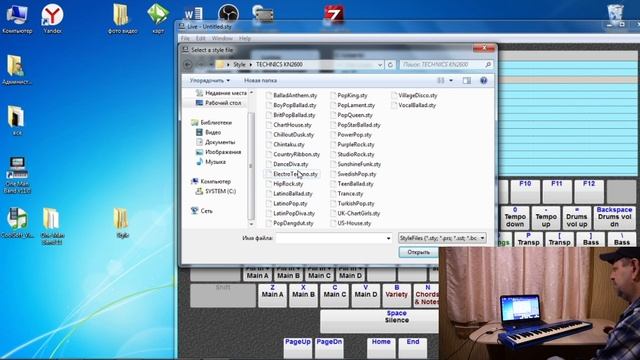This screenshot has height=360, width=640.
Task: Open the Style folder on the desktop
Action: (122, 224)
